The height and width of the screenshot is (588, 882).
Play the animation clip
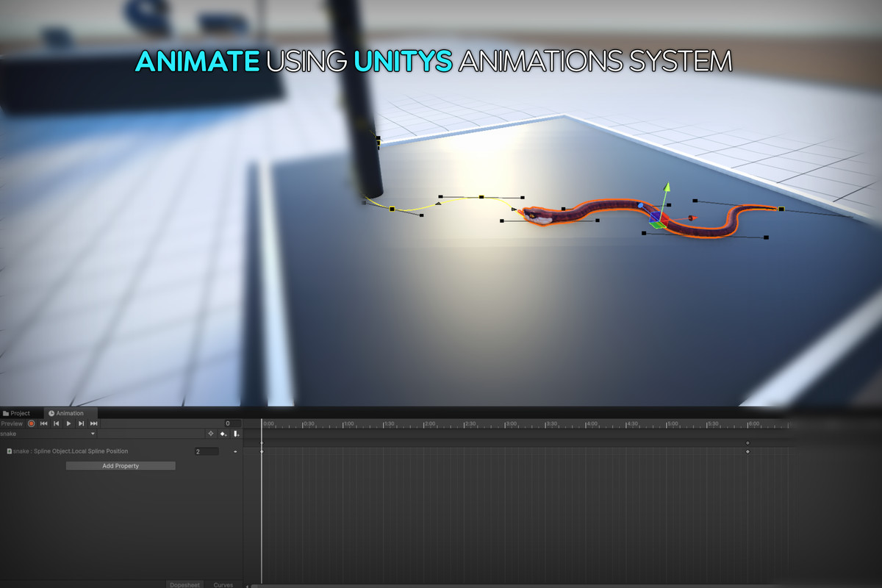click(x=68, y=423)
